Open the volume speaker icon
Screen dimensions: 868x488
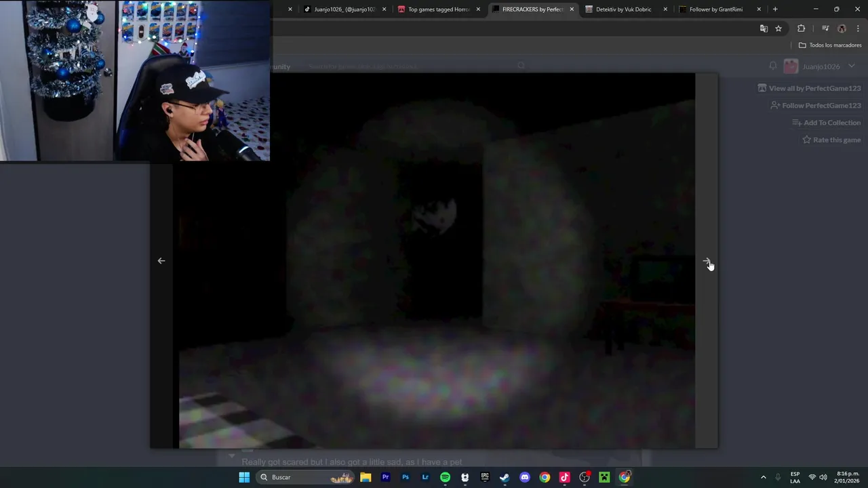[823, 477]
